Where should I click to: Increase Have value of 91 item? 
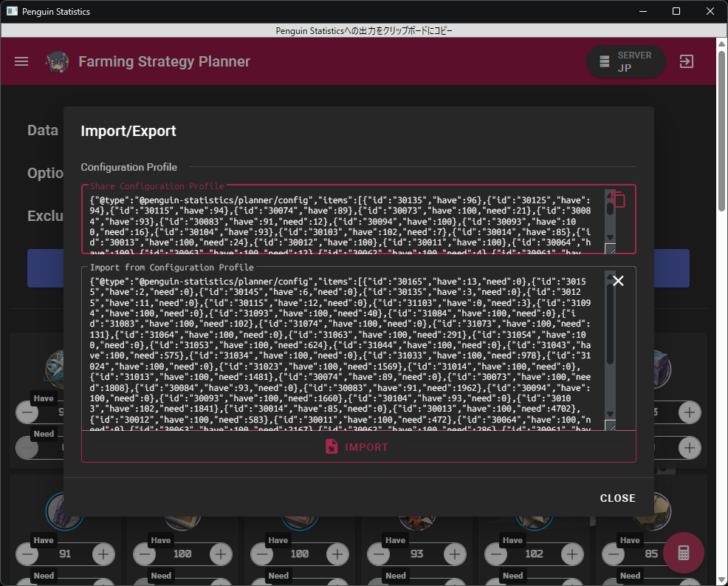103,554
